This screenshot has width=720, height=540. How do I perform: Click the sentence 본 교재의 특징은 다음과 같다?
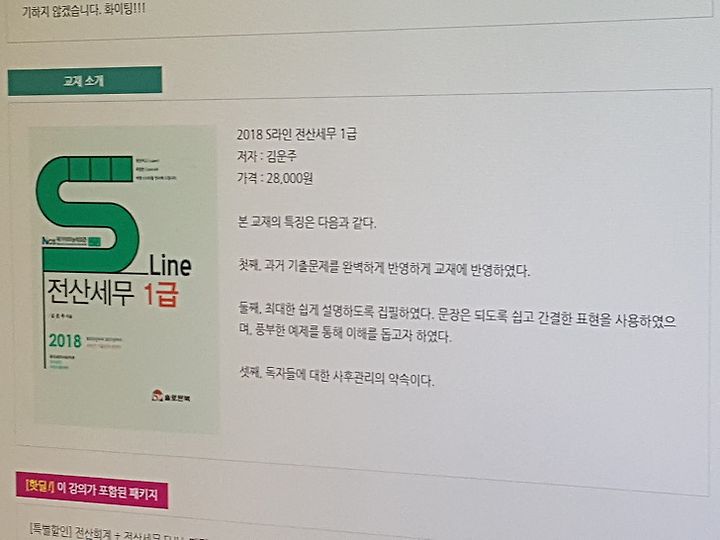307,223
